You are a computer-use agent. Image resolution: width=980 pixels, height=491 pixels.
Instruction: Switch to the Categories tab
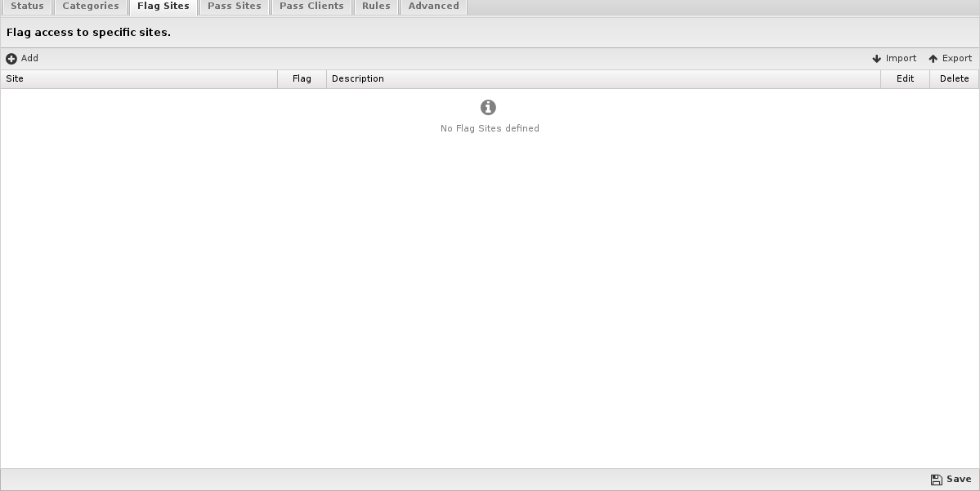[91, 7]
